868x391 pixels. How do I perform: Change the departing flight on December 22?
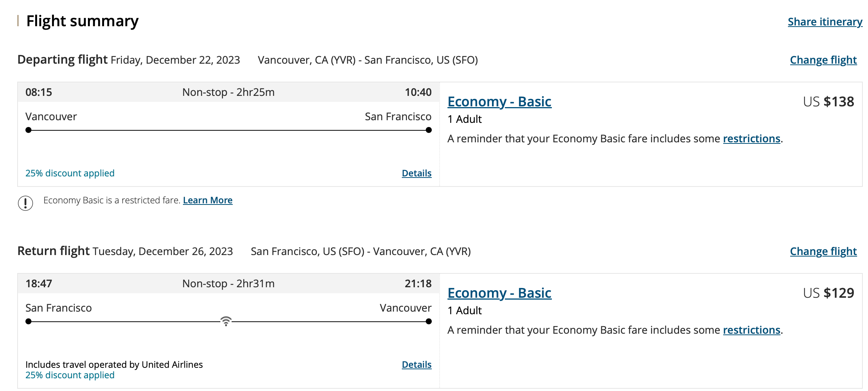pyautogui.click(x=823, y=60)
